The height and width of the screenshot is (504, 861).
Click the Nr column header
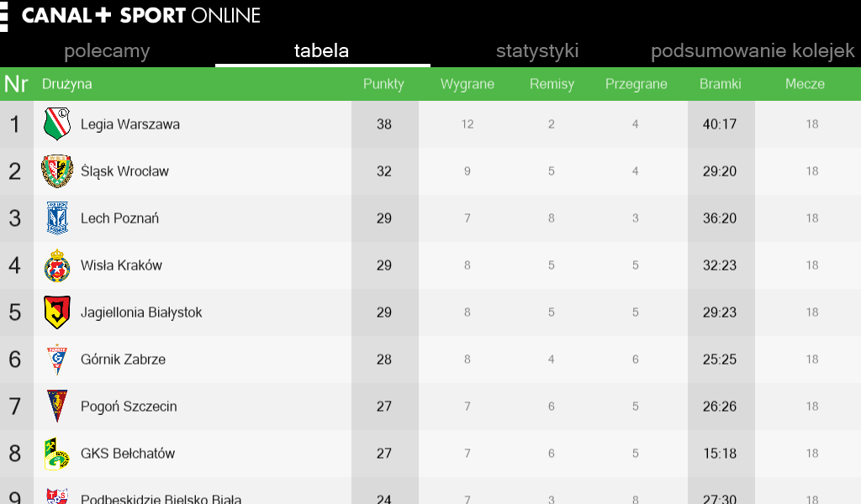click(x=16, y=84)
